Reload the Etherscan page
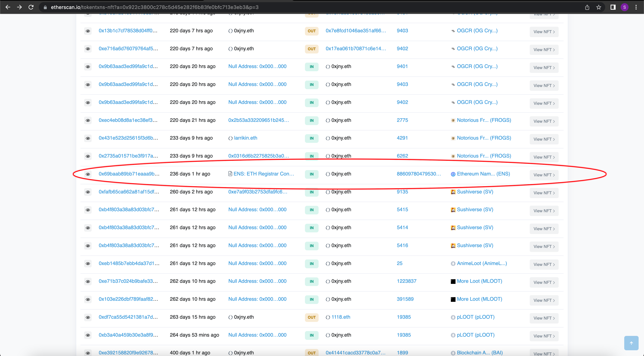The width and height of the screenshot is (644, 356). 31,7
